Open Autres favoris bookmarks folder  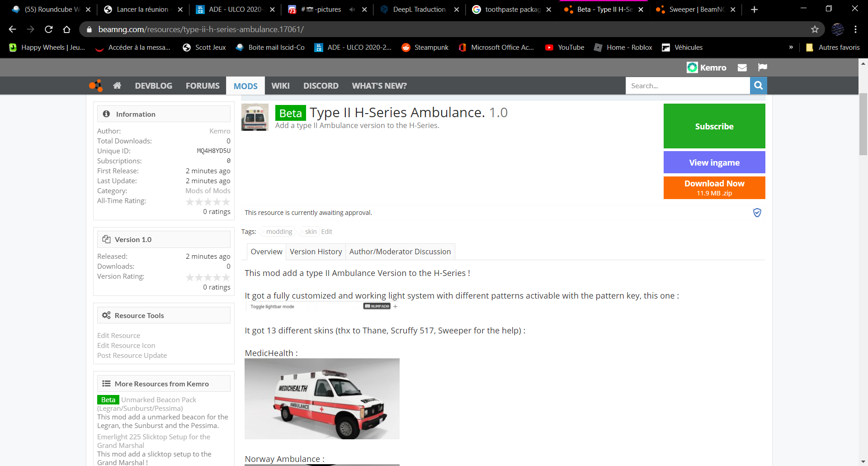[833, 47]
